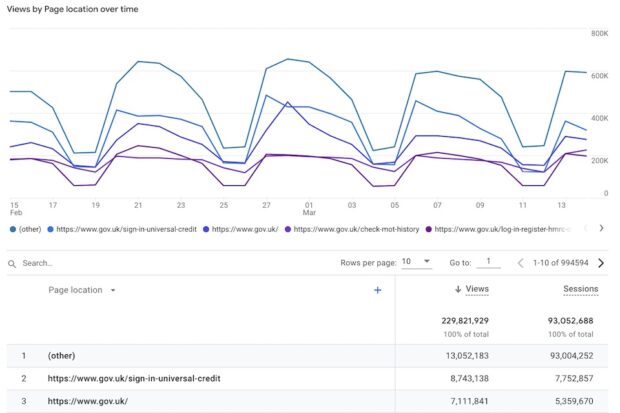
Task: Toggle log-in-register-hmrc series in legend
Action: click(x=502, y=228)
